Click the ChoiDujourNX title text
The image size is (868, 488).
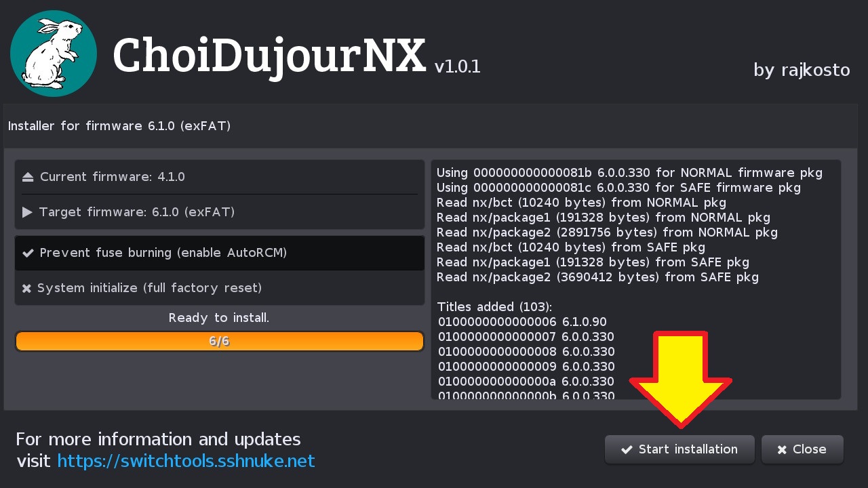pos(269,56)
